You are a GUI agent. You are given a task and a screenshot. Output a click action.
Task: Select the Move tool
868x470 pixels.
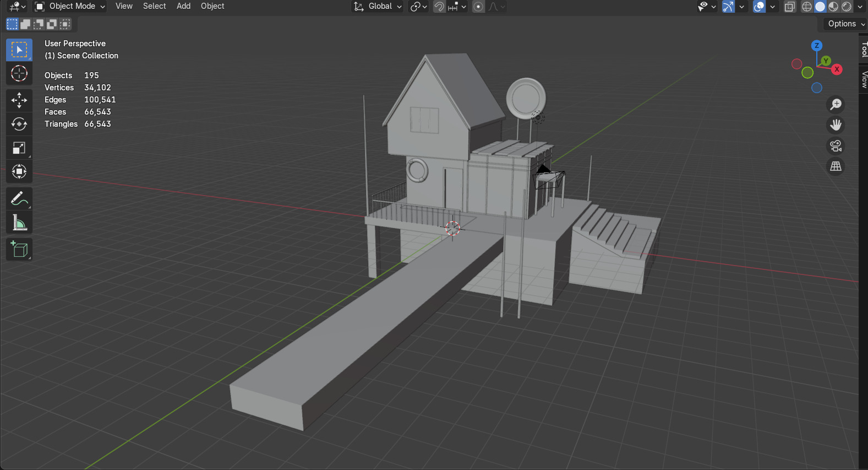19,100
